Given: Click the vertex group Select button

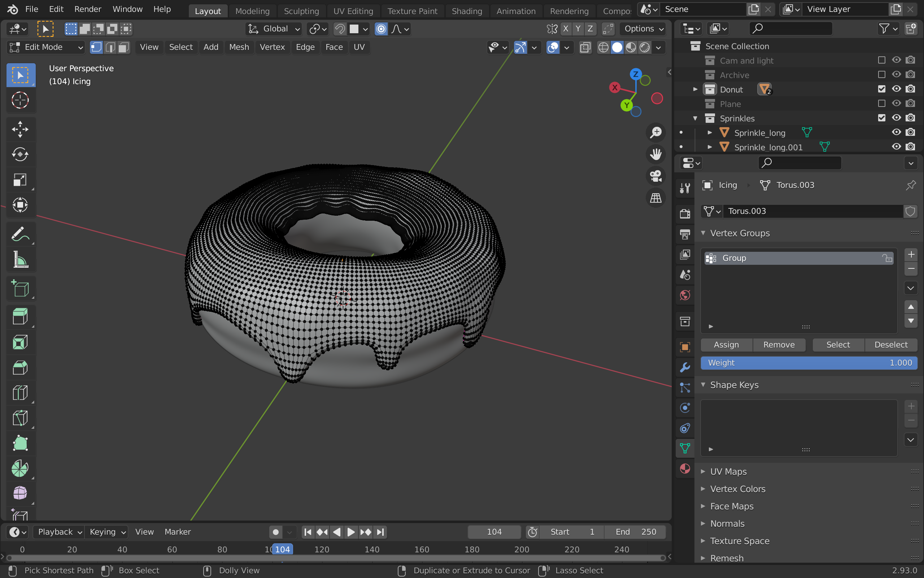Looking at the screenshot, I should 838,344.
